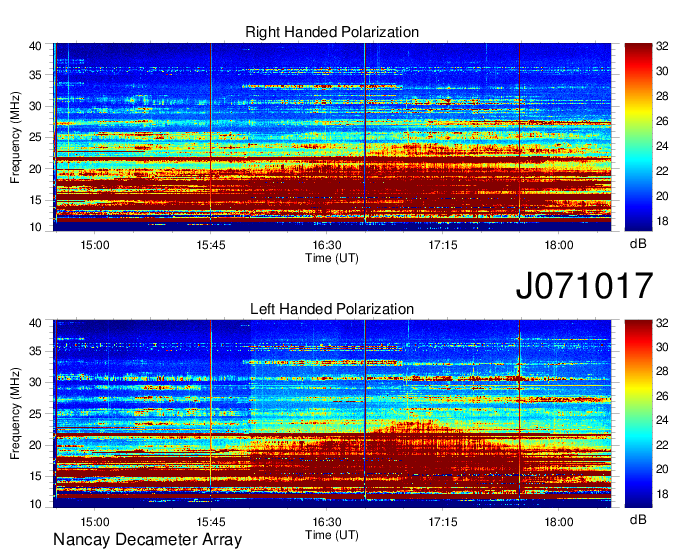Click "Frequency (MHz)" axis label of Right Handed plot
The width and height of the screenshot is (680, 552).
[x=15, y=137]
